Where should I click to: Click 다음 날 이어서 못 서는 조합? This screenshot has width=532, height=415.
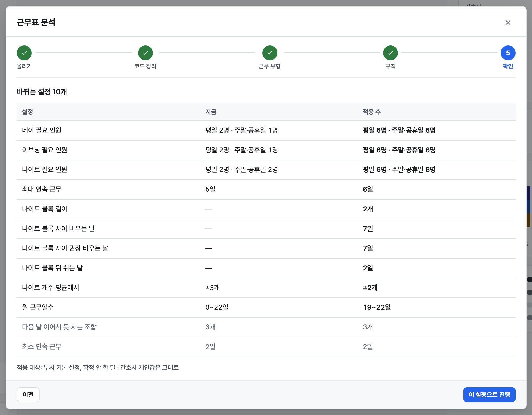[x=59, y=327]
